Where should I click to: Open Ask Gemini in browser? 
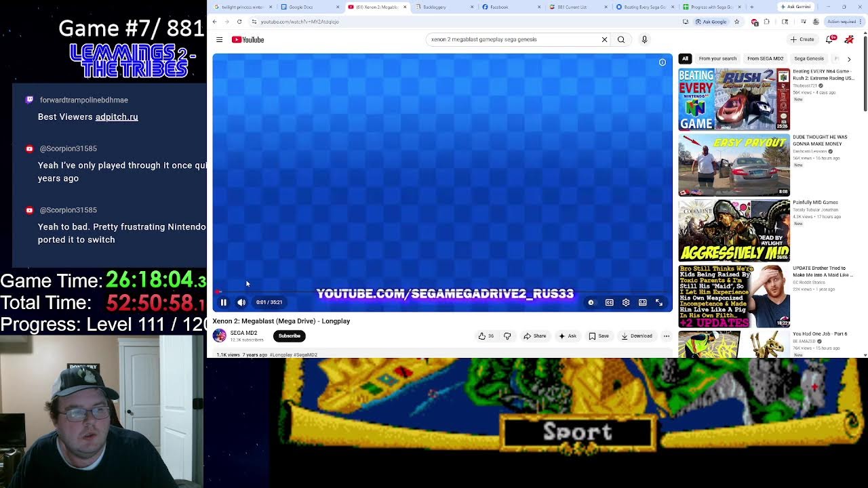(x=795, y=7)
